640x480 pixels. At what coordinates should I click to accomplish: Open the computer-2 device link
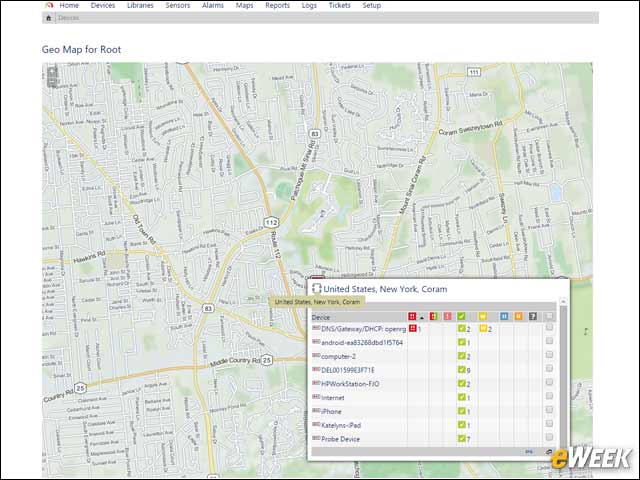pos(338,356)
